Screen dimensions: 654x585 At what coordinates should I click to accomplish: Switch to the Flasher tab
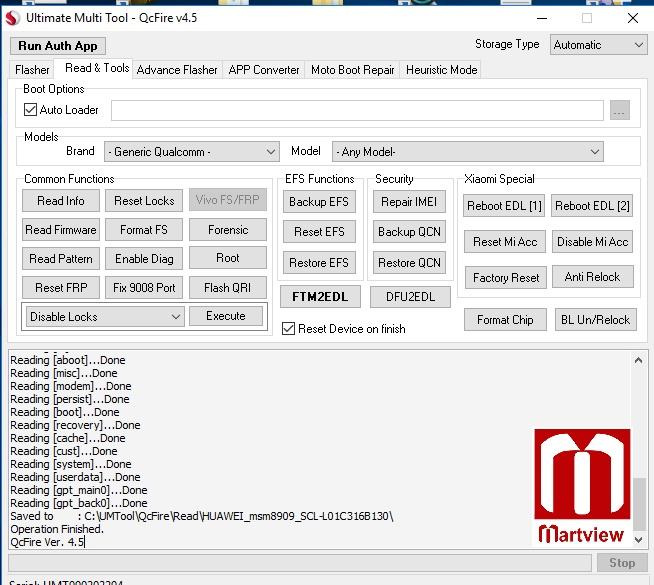(32, 70)
